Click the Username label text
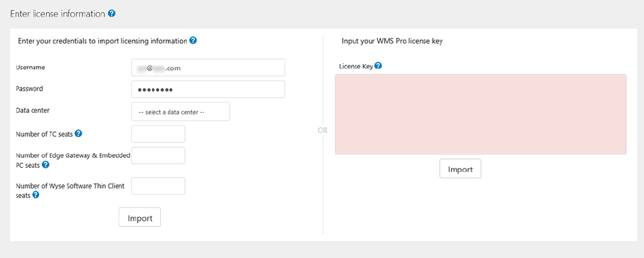 (30, 67)
